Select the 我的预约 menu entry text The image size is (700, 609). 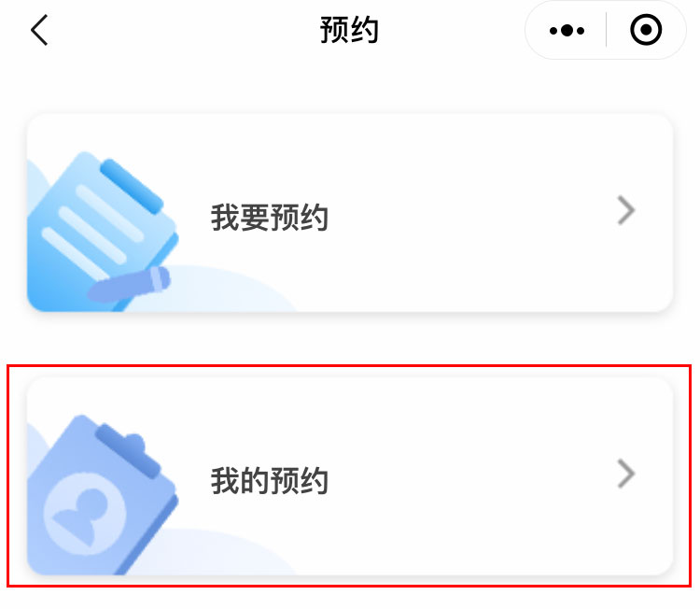pos(269,481)
